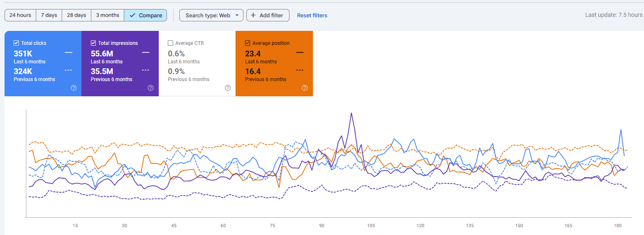Select the 7 days date range
Screen dimensions: 644x235
point(49,15)
